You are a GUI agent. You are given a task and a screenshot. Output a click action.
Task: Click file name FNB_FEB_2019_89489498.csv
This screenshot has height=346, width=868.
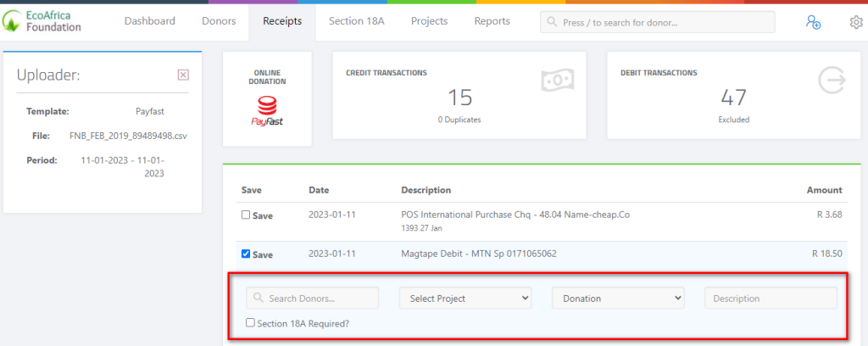point(128,136)
